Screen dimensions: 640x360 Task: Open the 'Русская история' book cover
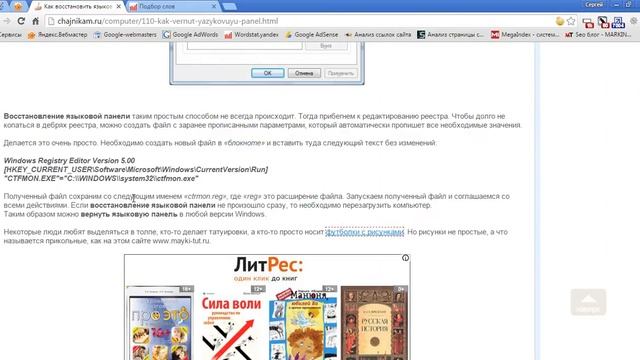374,323
